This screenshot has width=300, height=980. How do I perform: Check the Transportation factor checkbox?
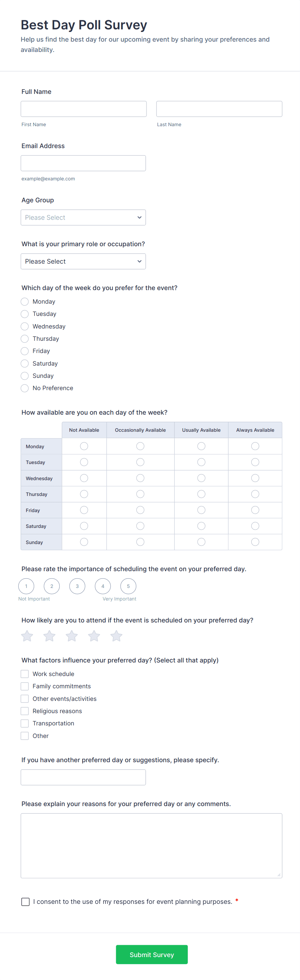(25, 723)
